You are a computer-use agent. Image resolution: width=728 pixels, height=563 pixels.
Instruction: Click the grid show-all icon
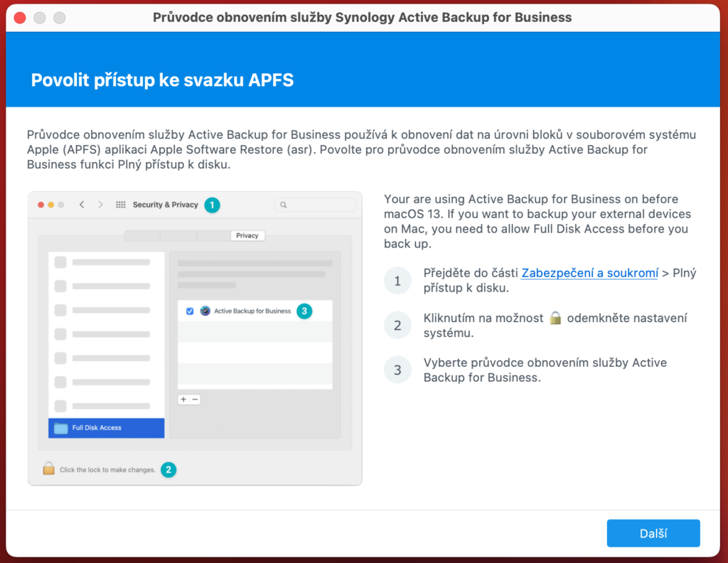tap(121, 205)
